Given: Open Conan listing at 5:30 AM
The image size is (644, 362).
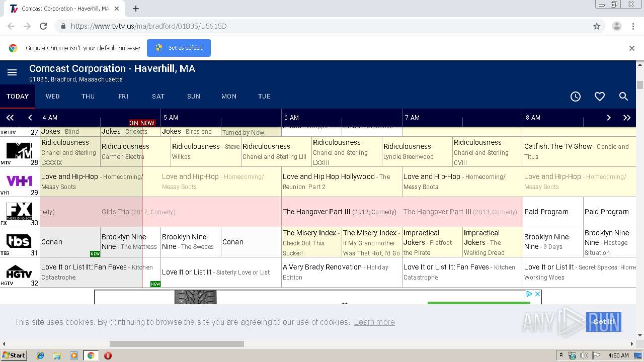Looking at the screenshot, I should (251, 242).
